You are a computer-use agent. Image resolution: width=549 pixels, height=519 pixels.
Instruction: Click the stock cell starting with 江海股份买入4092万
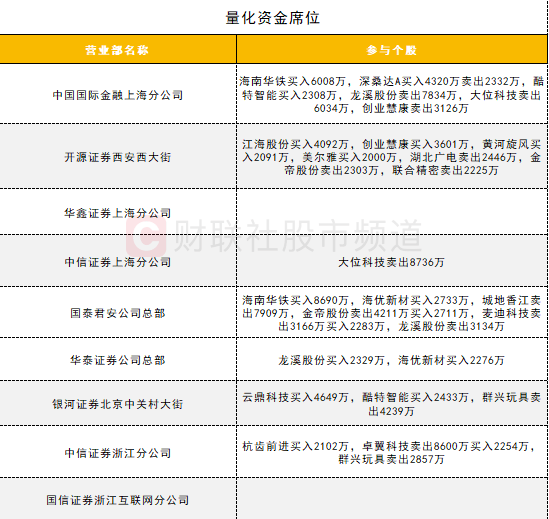coord(391,157)
